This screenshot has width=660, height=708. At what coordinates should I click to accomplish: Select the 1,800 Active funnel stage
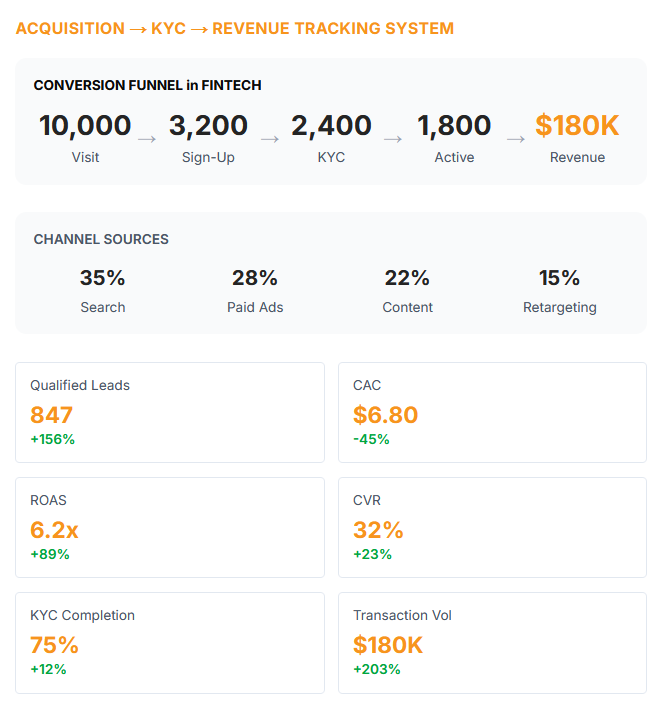[x=454, y=137]
